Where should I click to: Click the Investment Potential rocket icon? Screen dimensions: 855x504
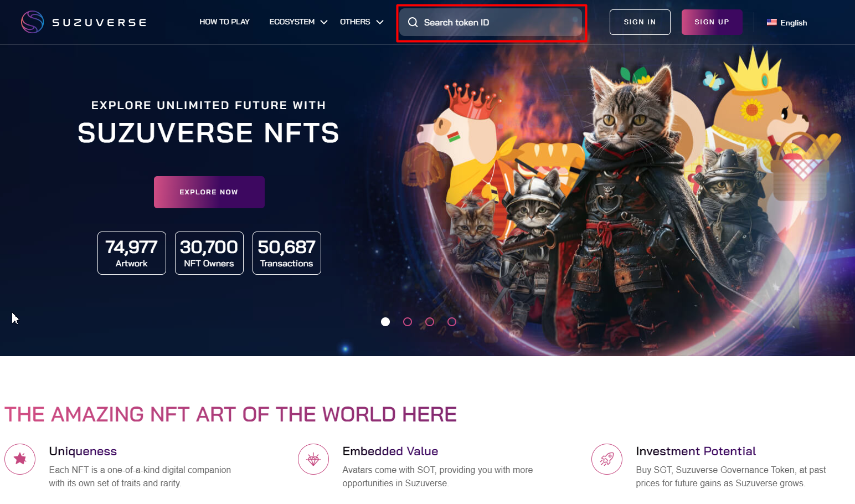pyautogui.click(x=607, y=459)
